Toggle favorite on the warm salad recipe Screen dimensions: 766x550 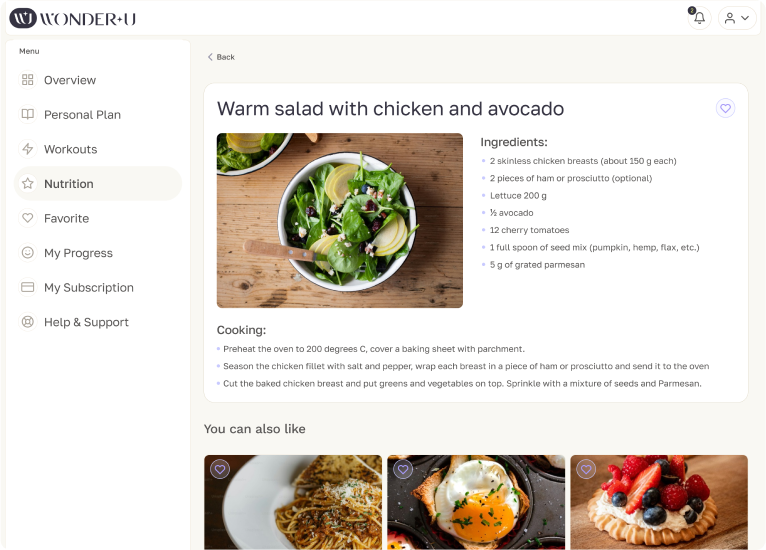(x=726, y=108)
